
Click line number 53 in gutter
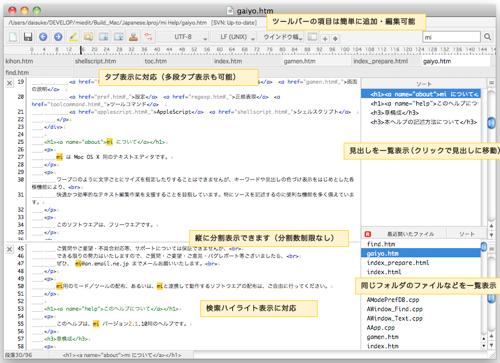[21, 309]
